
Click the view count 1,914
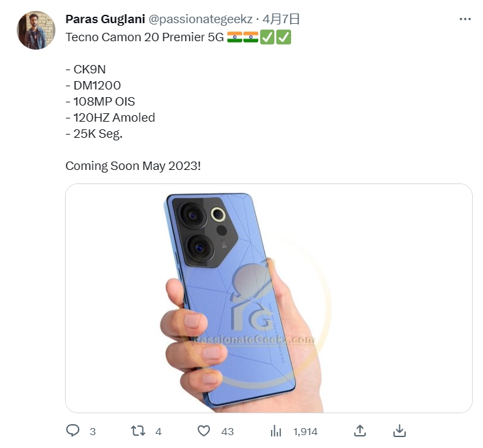coord(305,431)
